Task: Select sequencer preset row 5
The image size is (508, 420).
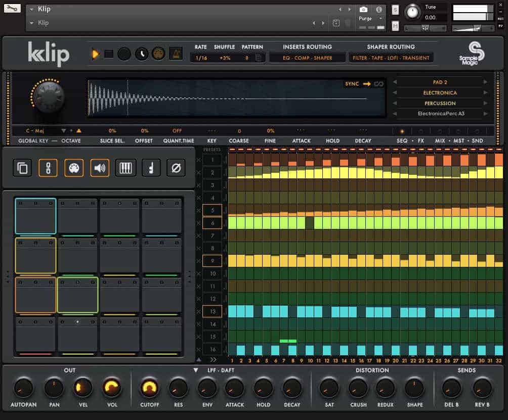Action: pos(212,210)
